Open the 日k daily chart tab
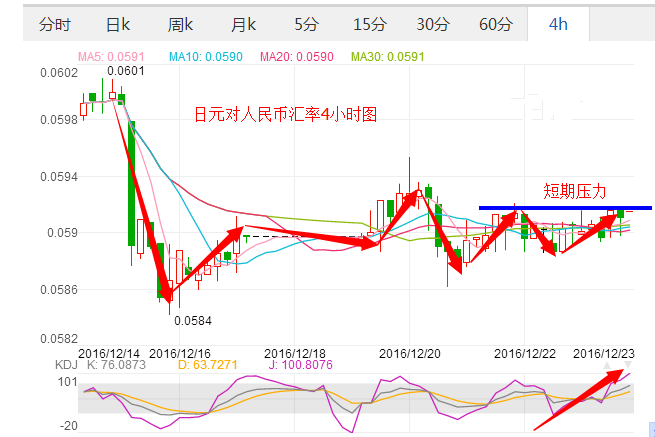The width and height of the screenshot is (655, 437). click(118, 24)
